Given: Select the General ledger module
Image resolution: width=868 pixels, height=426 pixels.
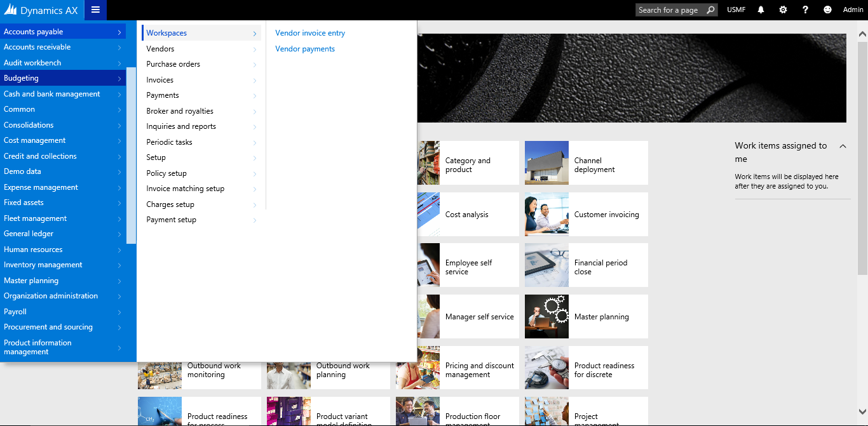Looking at the screenshot, I should 29,234.
